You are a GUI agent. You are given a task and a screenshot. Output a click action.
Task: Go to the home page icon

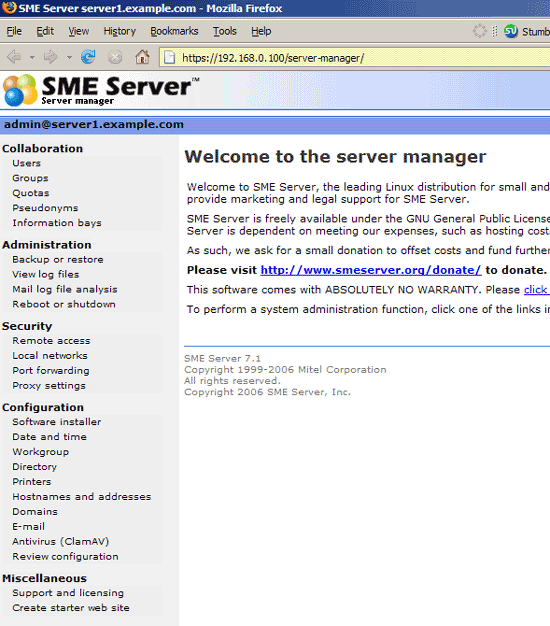coord(142,57)
